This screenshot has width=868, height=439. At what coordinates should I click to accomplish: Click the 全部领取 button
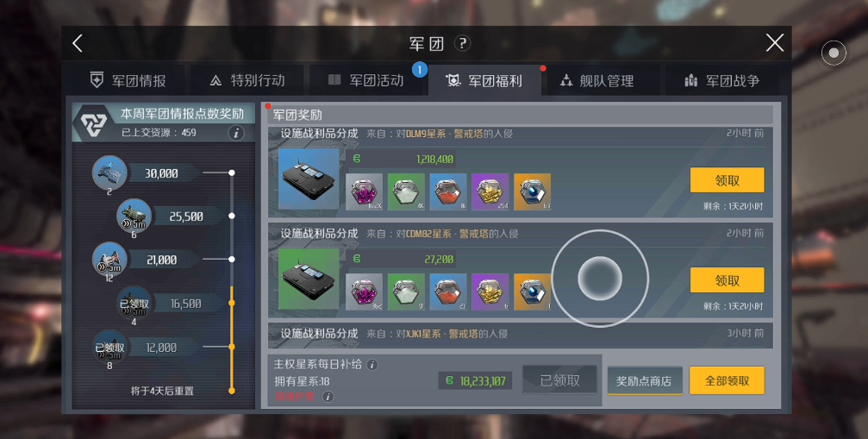727,381
